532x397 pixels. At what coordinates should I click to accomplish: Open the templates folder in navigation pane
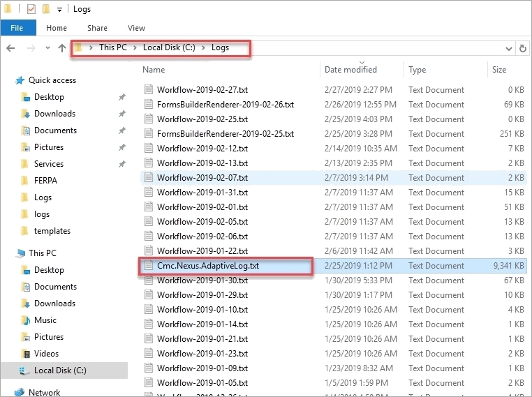point(52,231)
